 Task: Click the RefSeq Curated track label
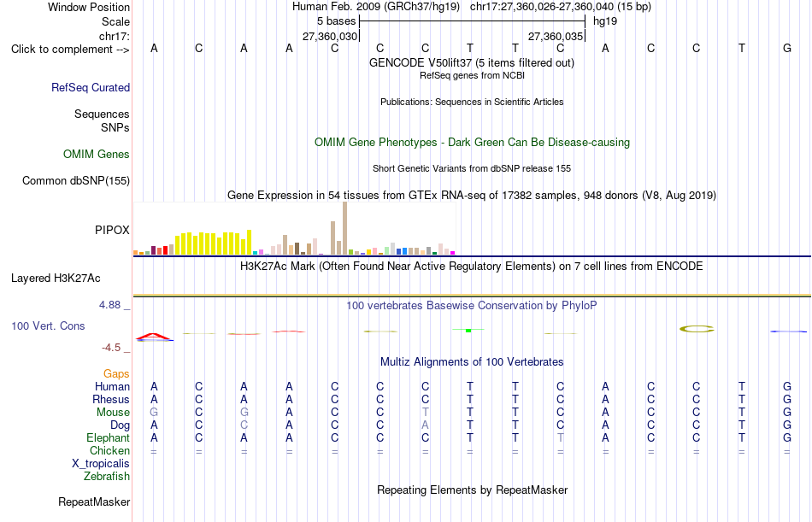pyautogui.click(x=90, y=87)
